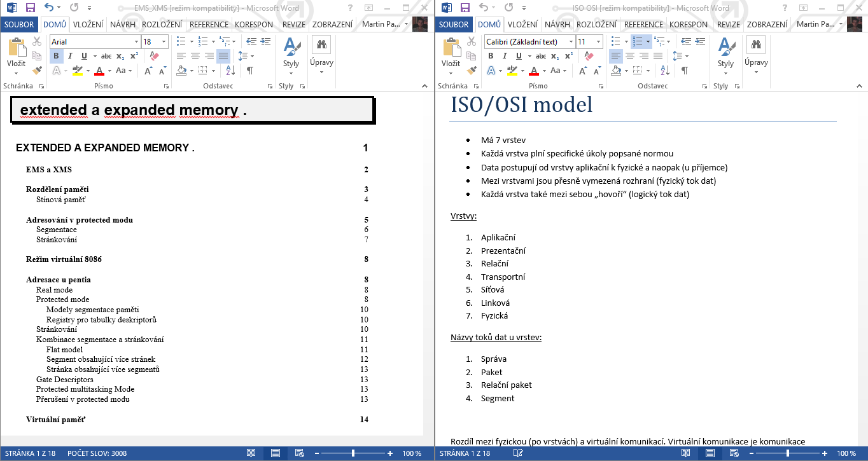Screen dimensions: 868x461
Task: Click 'Segmentace' entry in table of contents
Action: point(57,230)
